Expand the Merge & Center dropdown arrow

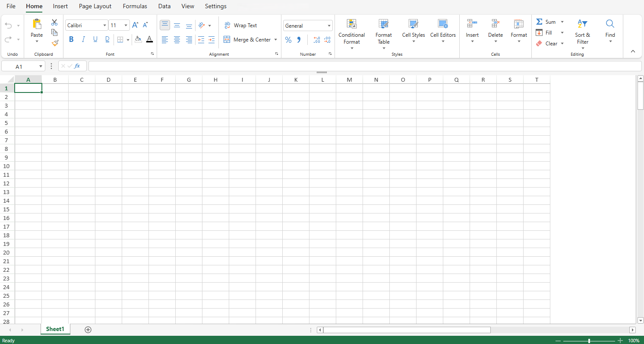pos(276,40)
